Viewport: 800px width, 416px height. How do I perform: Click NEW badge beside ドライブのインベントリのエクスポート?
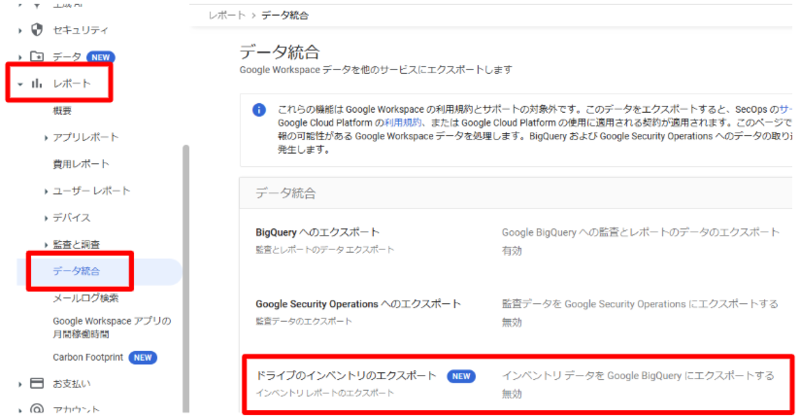461,376
